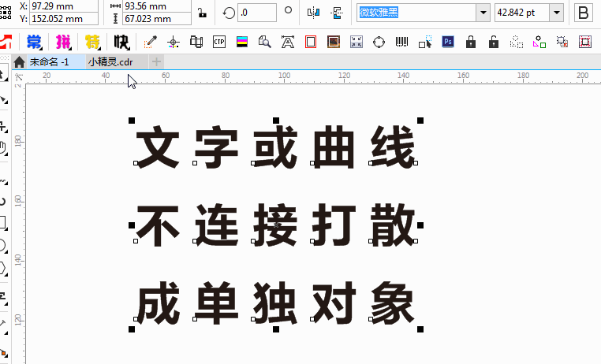Click the CMYK color bars icon
This screenshot has height=364, width=601.
[x=242, y=41]
